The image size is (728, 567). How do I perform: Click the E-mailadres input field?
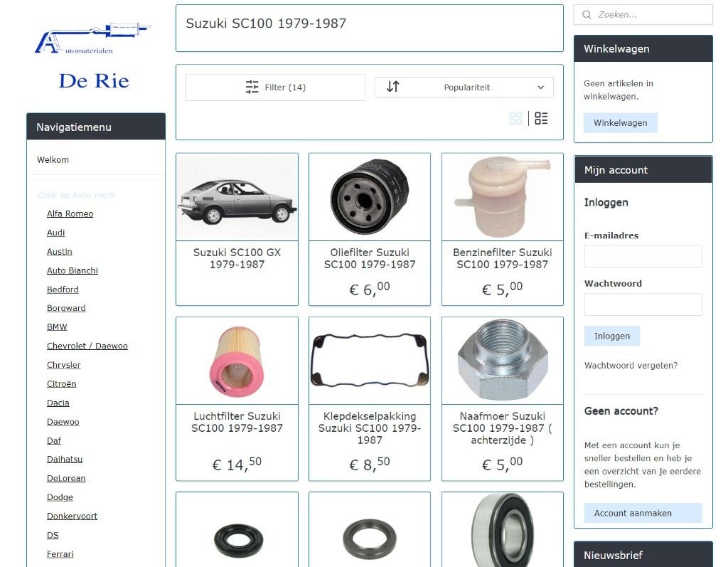pyautogui.click(x=643, y=256)
